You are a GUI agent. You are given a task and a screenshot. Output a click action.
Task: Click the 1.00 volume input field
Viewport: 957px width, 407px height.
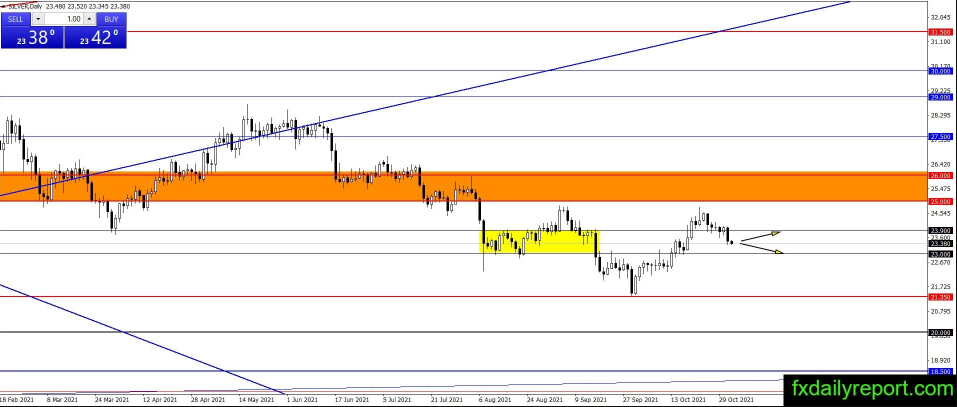64,19
